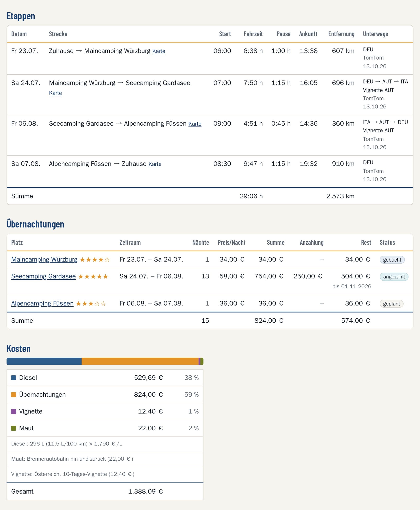Click the arrival time '16:05'
420x510 pixels.
(x=308, y=83)
